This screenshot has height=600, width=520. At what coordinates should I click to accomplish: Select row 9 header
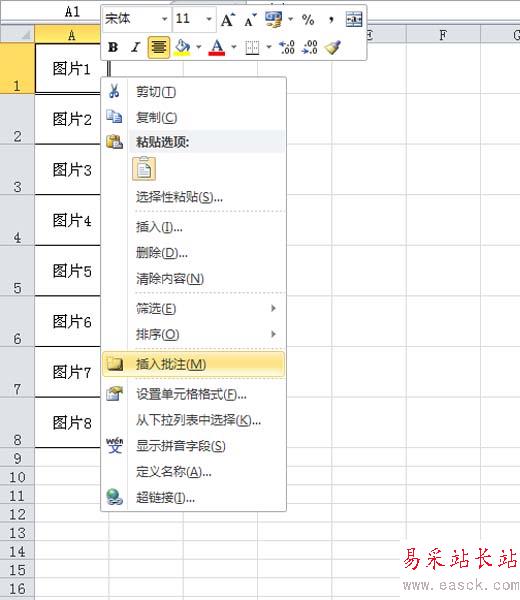pyautogui.click(x=17, y=457)
